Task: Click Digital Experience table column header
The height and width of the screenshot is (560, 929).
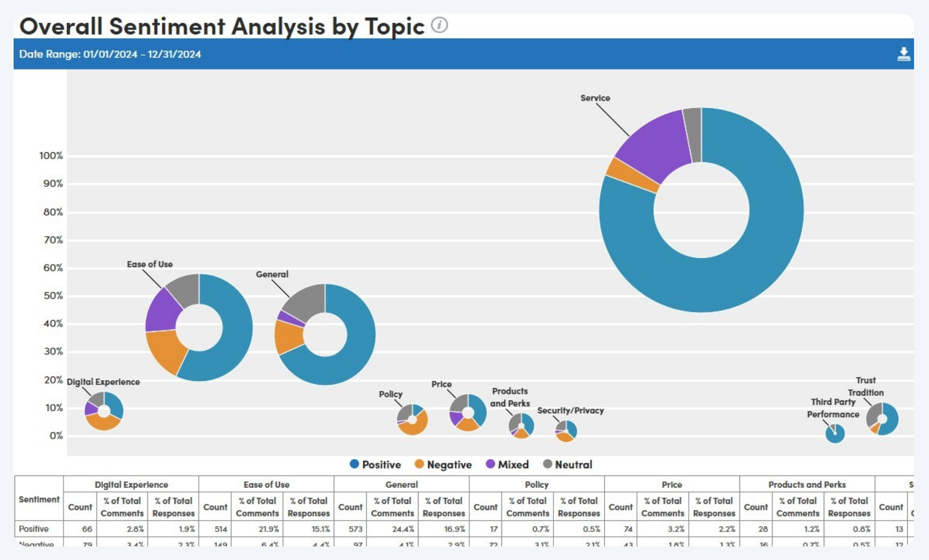Action: click(131, 484)
